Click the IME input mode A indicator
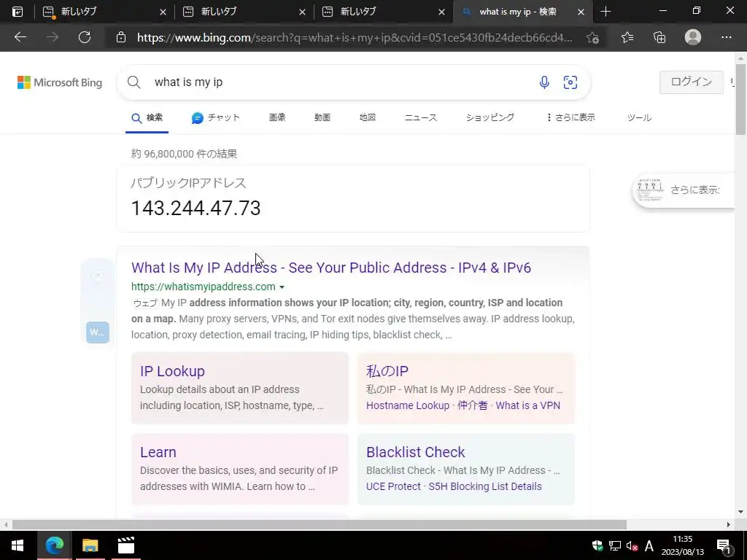Viewport: 747px width, 560px height. click(649, 545)
